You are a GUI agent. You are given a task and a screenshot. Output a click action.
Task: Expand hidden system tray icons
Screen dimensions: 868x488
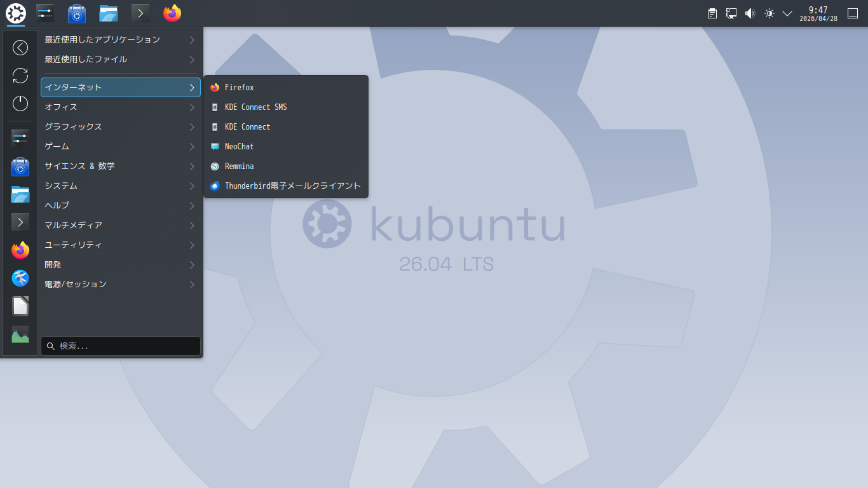787,12
